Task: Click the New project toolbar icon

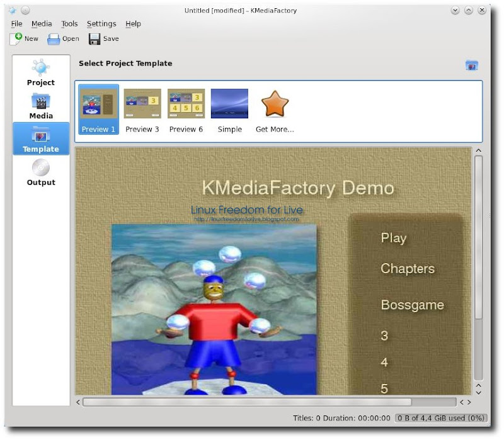Action: [x=16, y=39]
